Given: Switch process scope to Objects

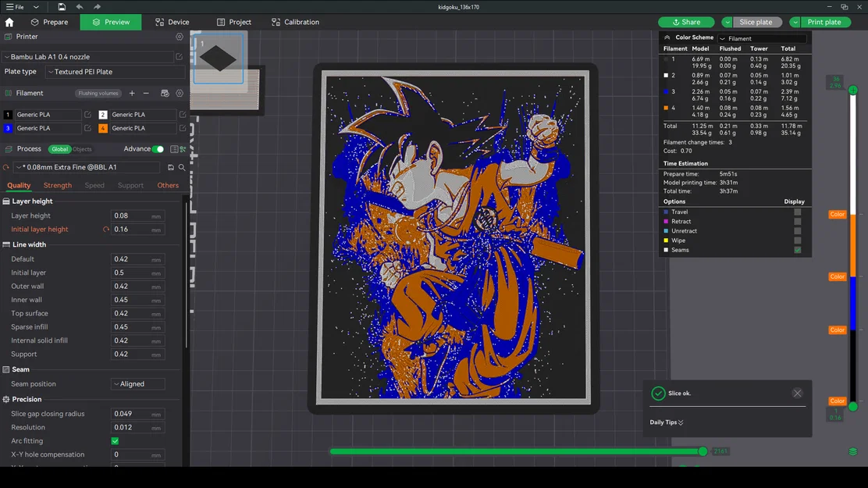Looking at the screenshot, I should [x=82, y=149].
